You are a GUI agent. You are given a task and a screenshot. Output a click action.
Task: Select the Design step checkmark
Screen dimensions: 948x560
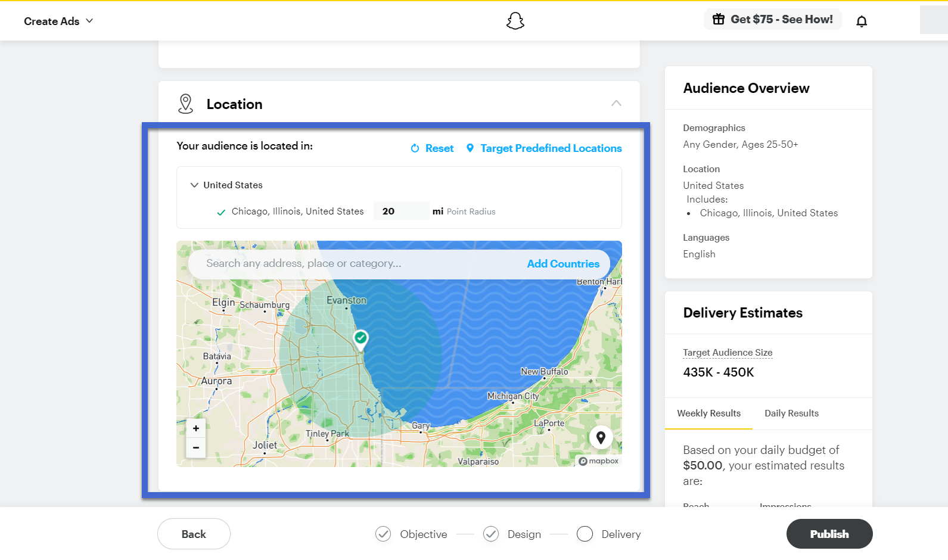click(x=491, y=534)
